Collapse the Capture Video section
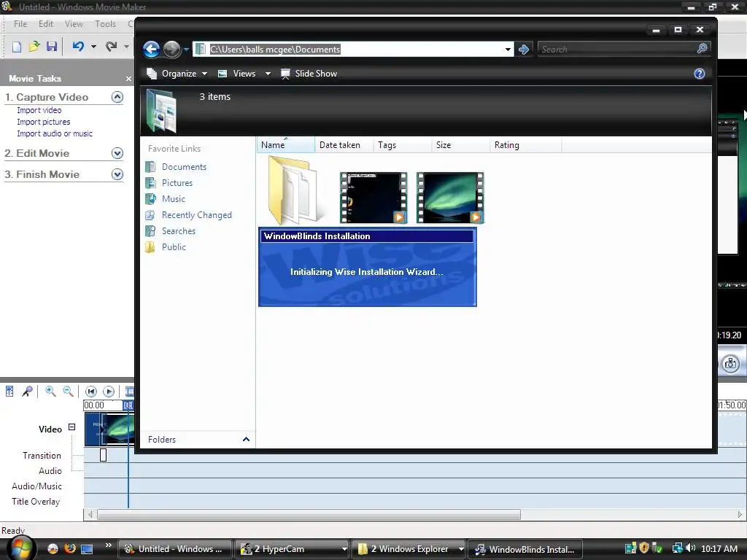Viewport: 747px width, 560px height. coord(117,97)
